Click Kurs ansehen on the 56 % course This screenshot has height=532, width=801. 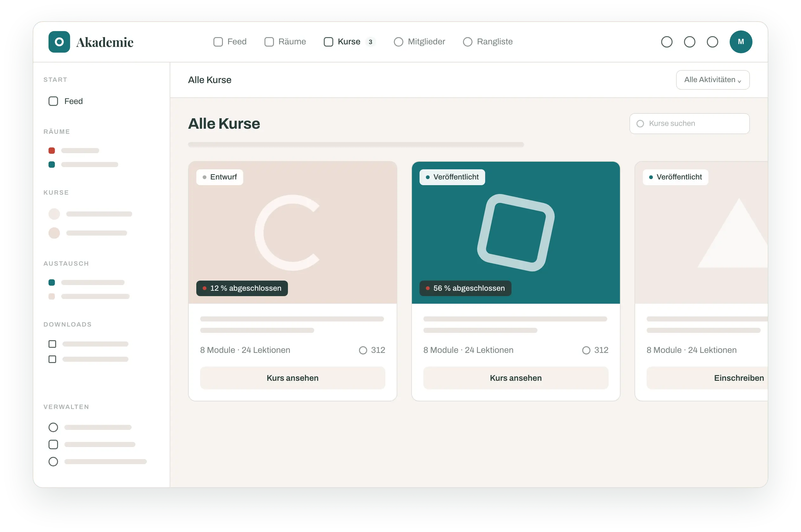515,378
